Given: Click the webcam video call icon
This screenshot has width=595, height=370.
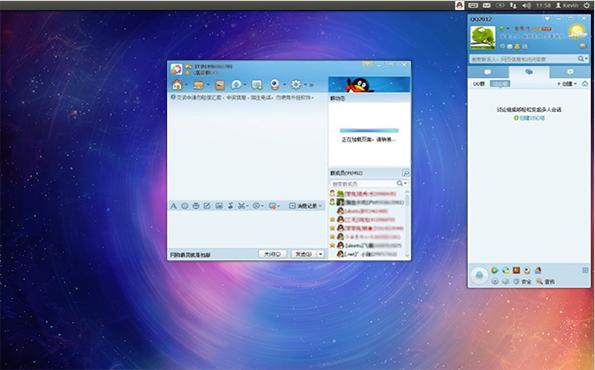Looking at the screenshot, I should [275, 85].
